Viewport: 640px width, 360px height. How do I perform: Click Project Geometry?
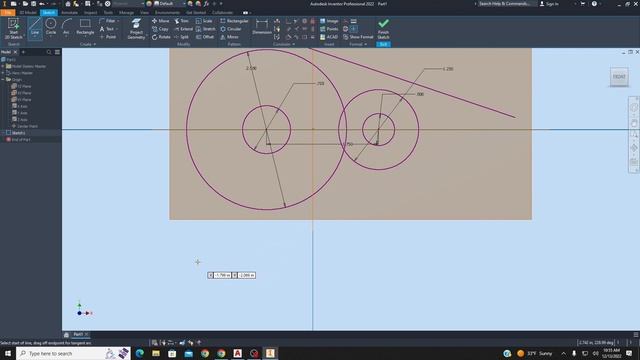[x=136, y=29]
